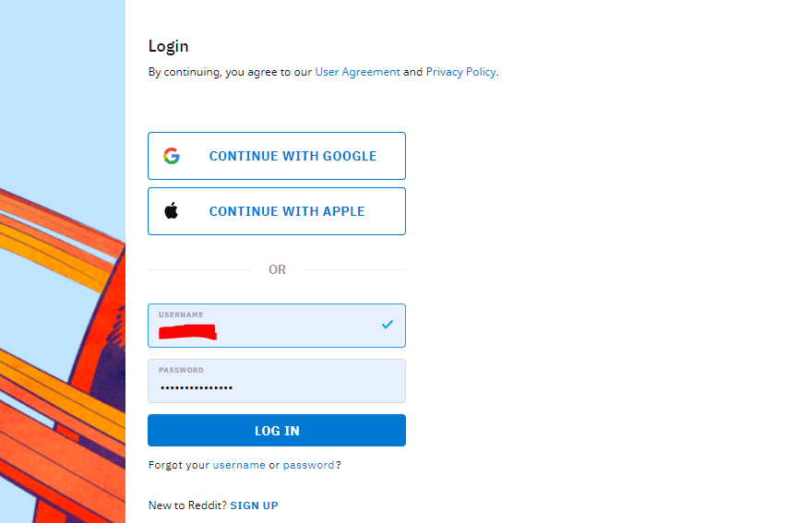812x523 pixels.
Task: Follow the forgot password link
Action: tap(308, 465)
